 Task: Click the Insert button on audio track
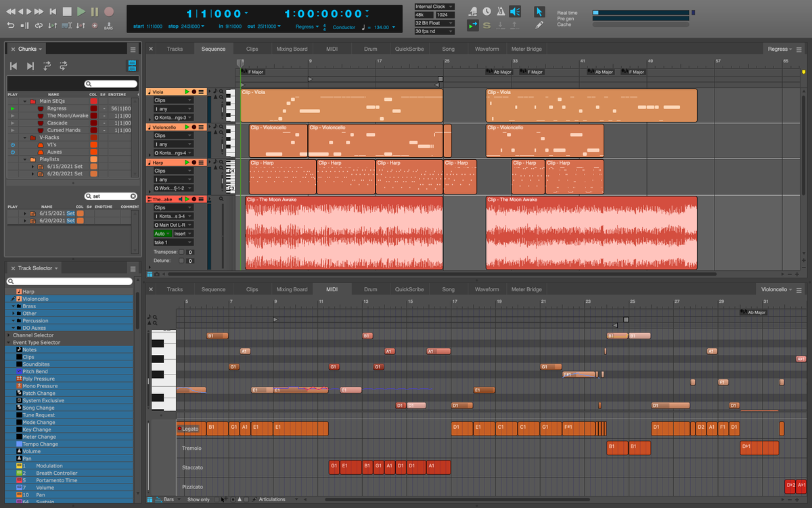point(183,234)
